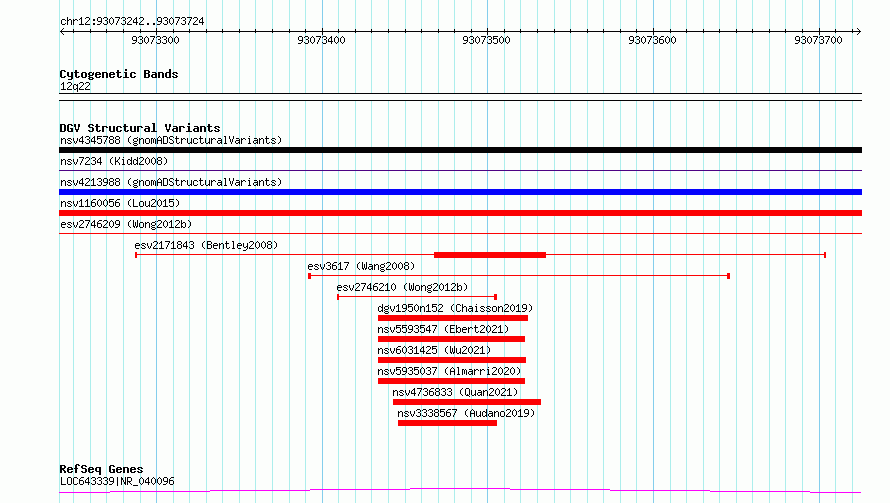Click the LOC643339|NR_040096 gene label
Viewport: 890px width, 503px height.
(x=117, y=481)
